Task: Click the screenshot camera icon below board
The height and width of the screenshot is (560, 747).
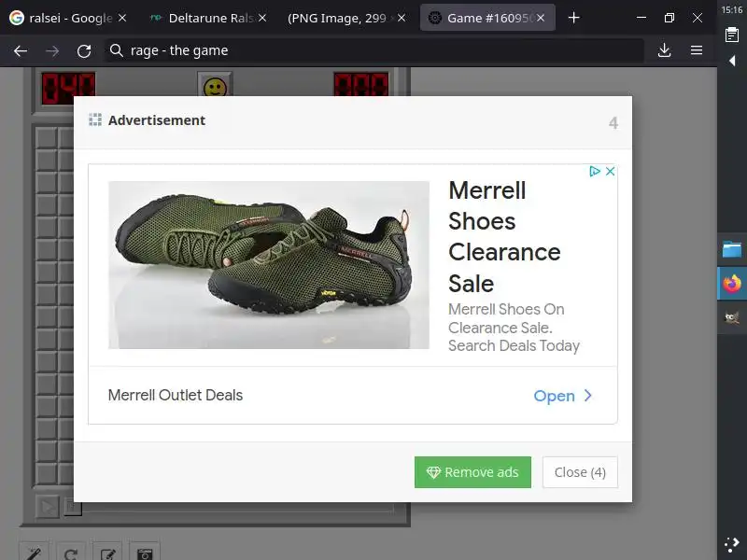Action: click(145, 551)
